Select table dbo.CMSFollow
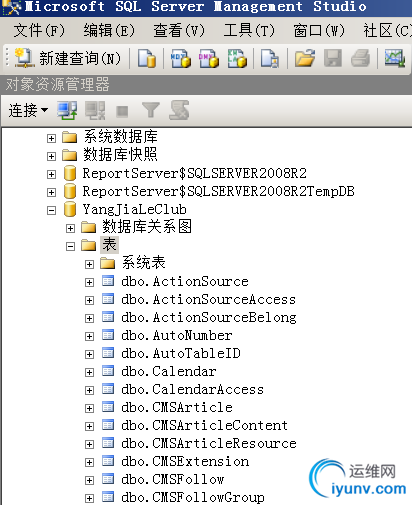Viewport: 412px width, 505px height. pyautogui.click(x=173, y=480)
